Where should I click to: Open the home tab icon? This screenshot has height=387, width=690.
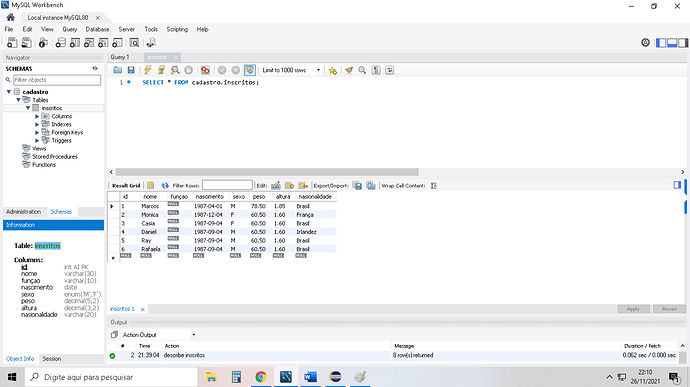11,18
